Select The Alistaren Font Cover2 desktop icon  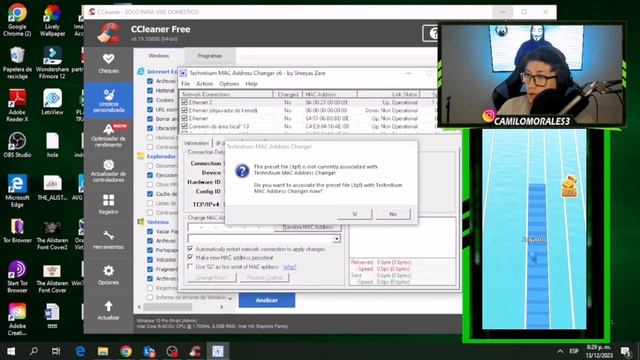tap(52, 233)
